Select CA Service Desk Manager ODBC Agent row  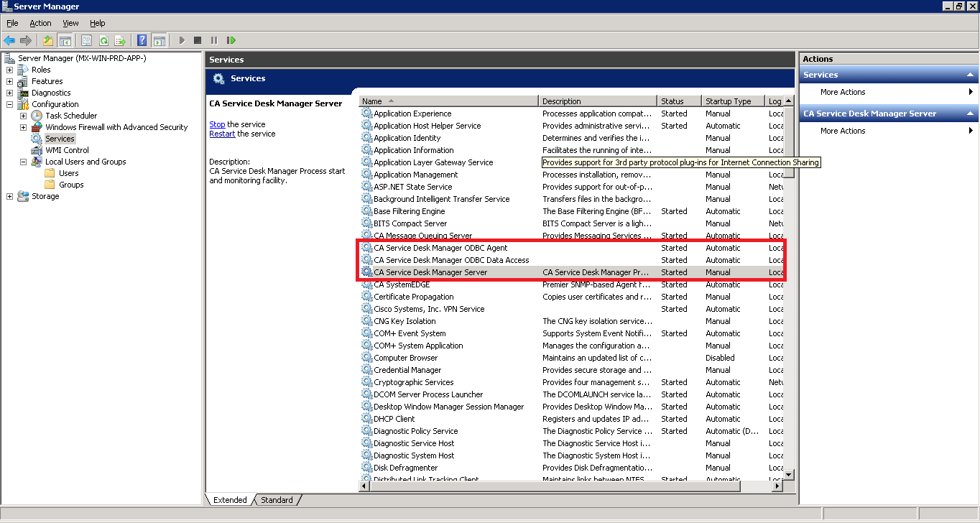[x=571, y=248]
